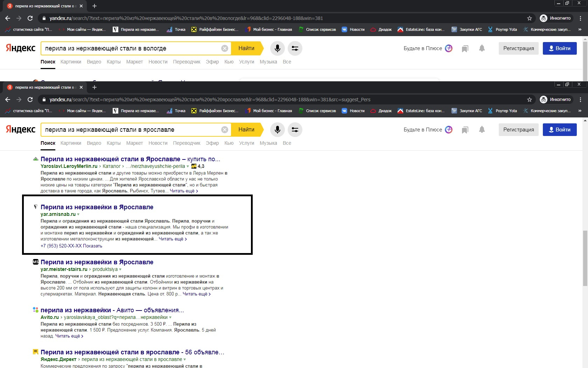Open the yar.meister-stairs.ru result title
Screen dimensions: 588x368
coord(97,262)
